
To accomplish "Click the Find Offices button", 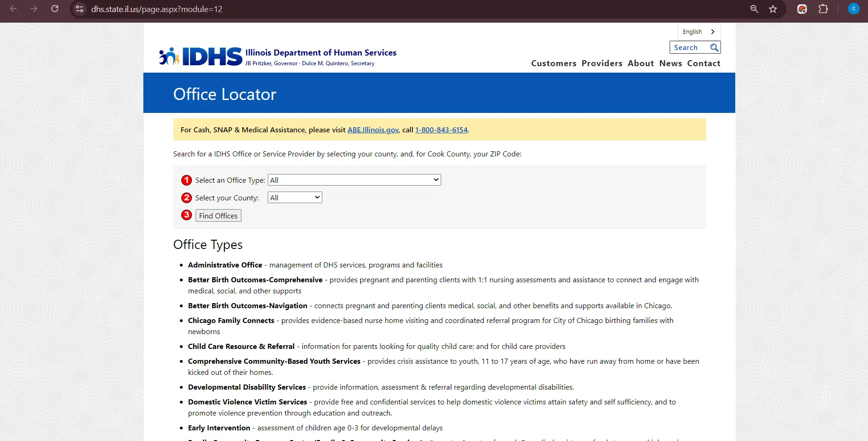I will [x=218, y=216].
